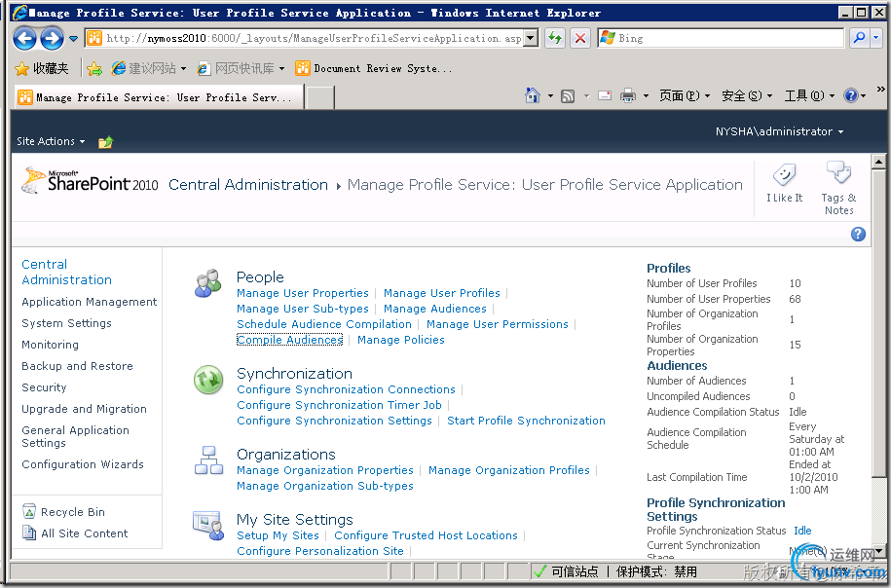Viewport: 891px width, 588px height.
Task: Open Schedule Audience Compilation link
Action: pyautogui.click(x=324, y=324)
